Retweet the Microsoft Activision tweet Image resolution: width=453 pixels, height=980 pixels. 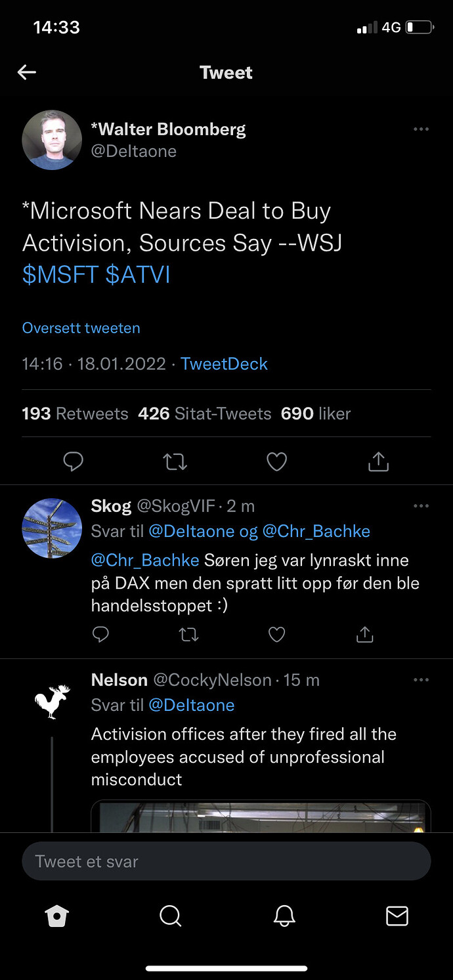click(175, 462)
